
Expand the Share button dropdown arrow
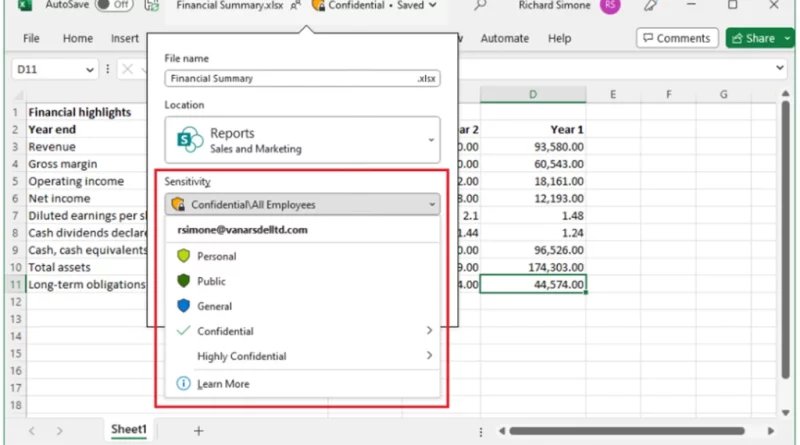788,38
